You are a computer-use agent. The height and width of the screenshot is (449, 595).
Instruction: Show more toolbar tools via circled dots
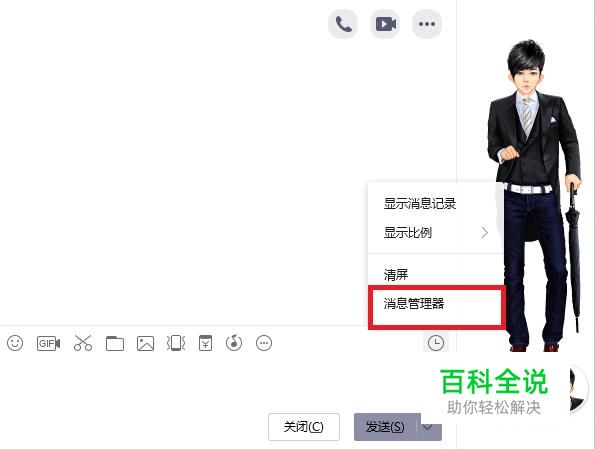[x=264, y=343]
